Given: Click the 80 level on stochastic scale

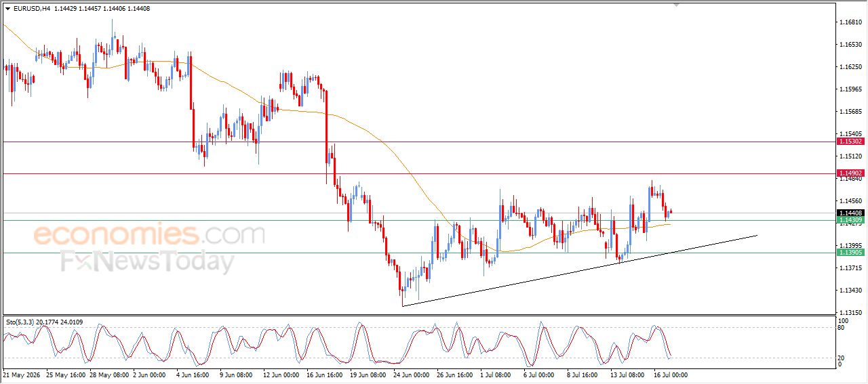Looking at the screenshot, I should pyautogui.click(x=842, y=328).
